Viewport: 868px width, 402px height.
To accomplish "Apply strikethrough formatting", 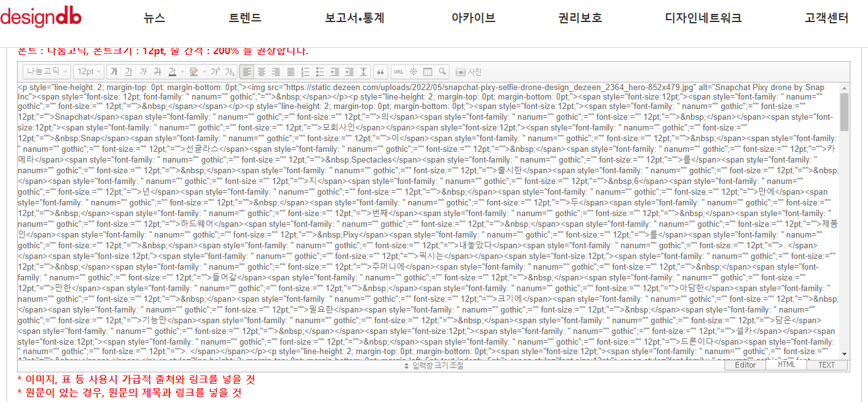I will pyautogui.click(x=157, y=72).
